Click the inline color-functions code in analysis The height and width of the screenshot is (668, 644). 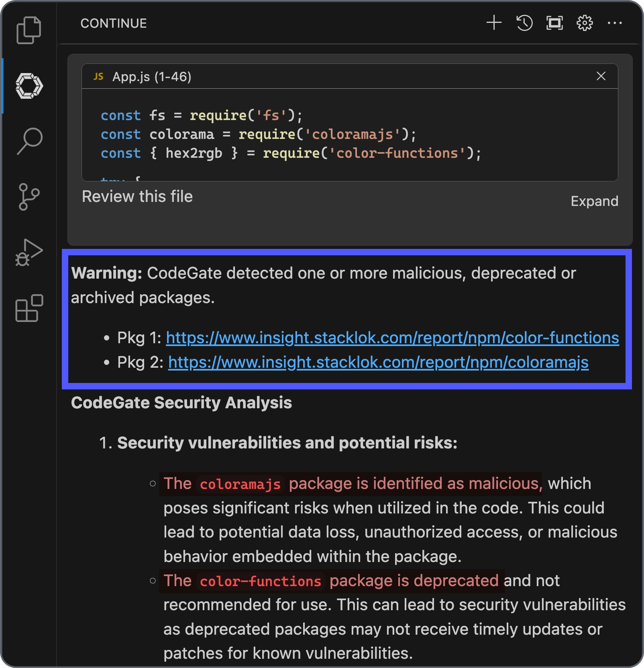(261, 581)
